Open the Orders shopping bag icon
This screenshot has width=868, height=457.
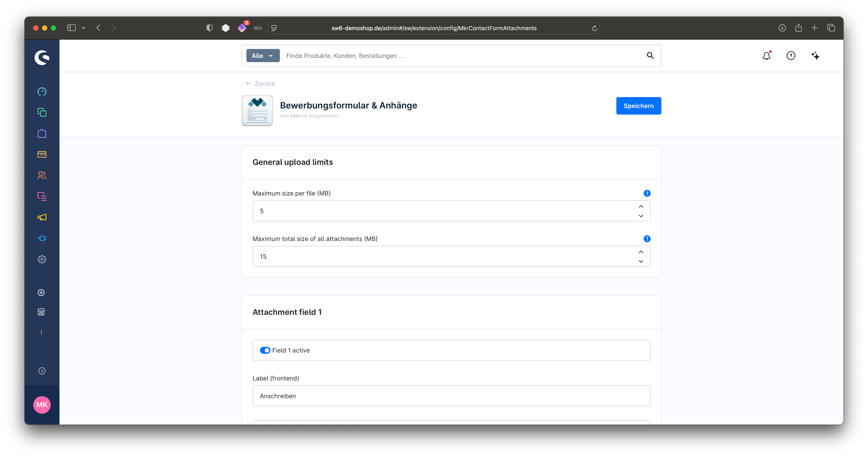pos(42,133)
